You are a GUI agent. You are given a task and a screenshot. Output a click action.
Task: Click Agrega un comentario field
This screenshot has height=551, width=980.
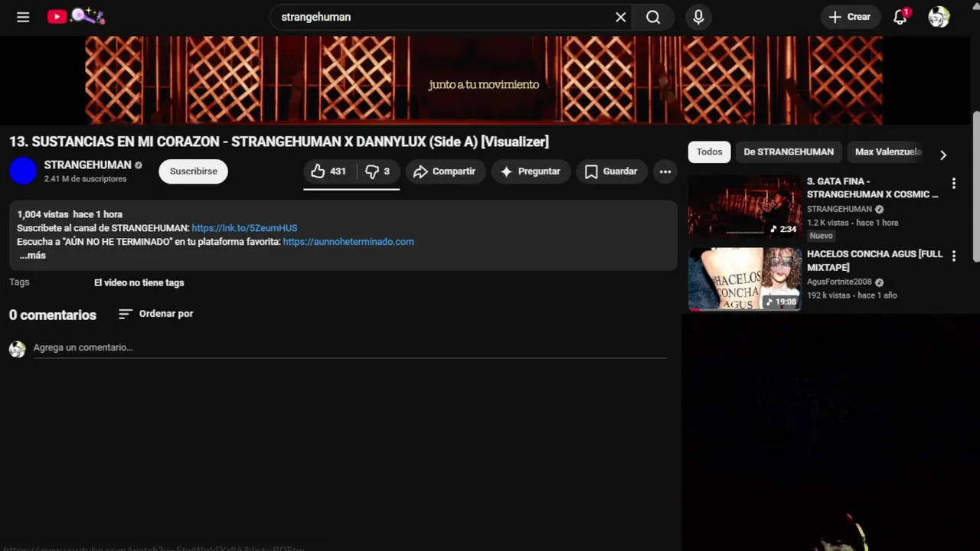click(x=349, y=347)
